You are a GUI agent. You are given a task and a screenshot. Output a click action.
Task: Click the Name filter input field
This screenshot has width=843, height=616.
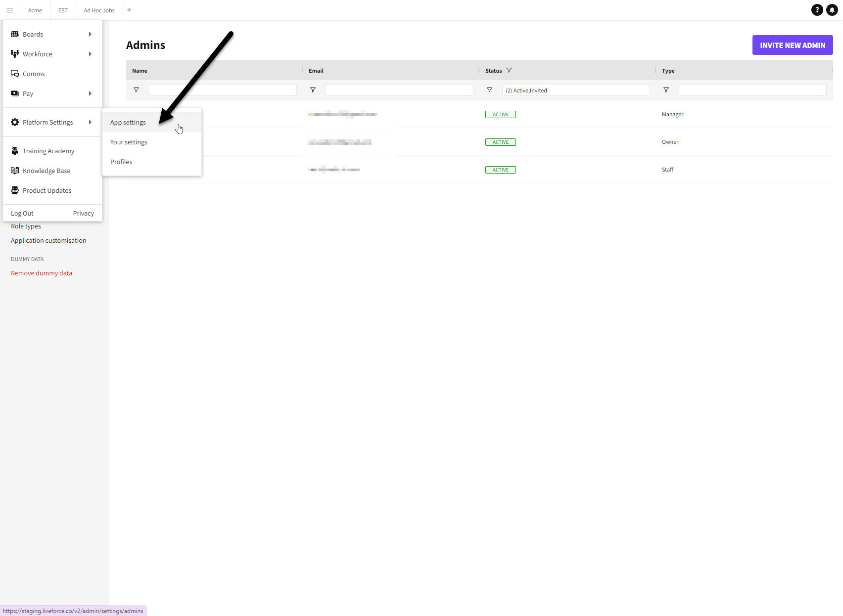pos(223,90)
